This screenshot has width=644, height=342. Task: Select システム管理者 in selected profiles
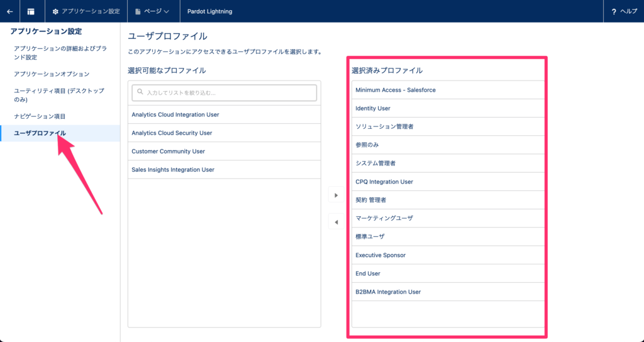[x=375, y=163]
